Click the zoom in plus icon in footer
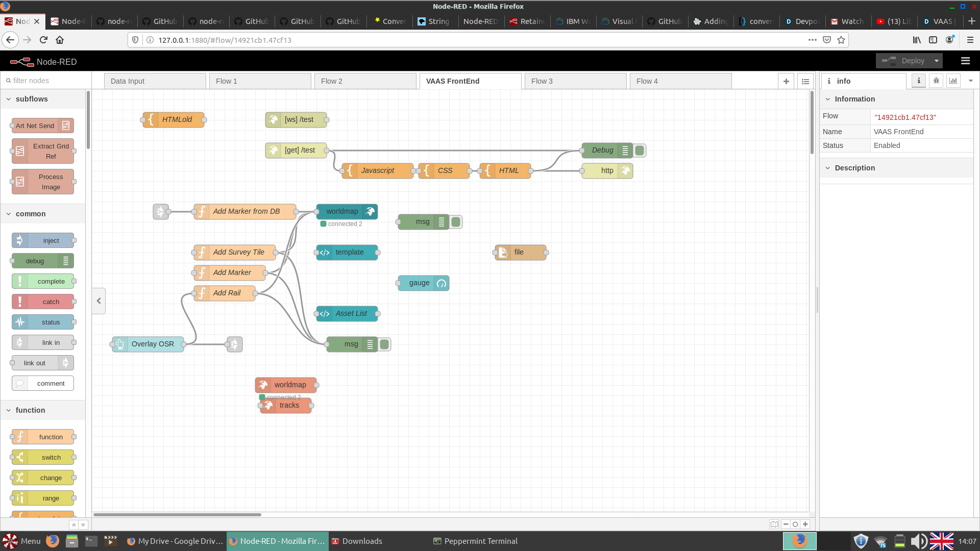This screenshot has width=980, height=551. [x=805, y=524]
